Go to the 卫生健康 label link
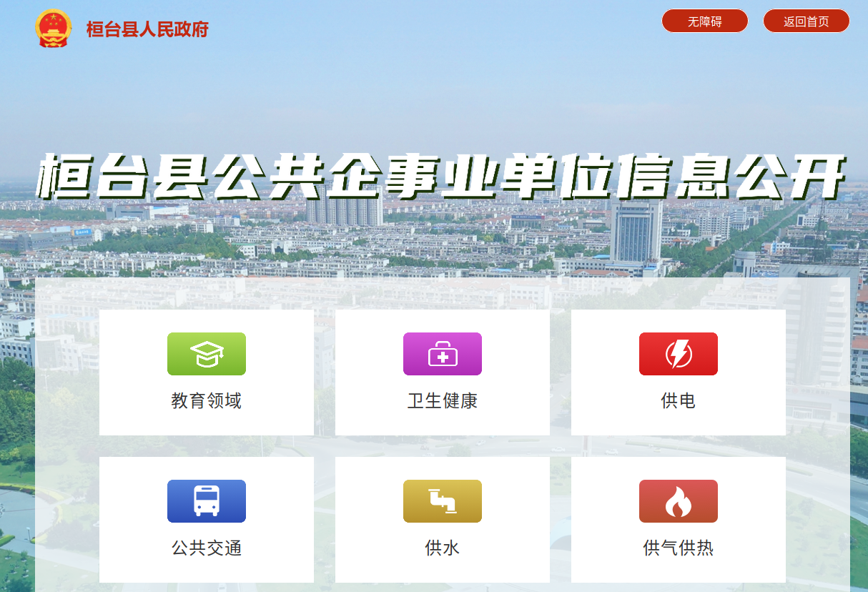 coord(443,401)
